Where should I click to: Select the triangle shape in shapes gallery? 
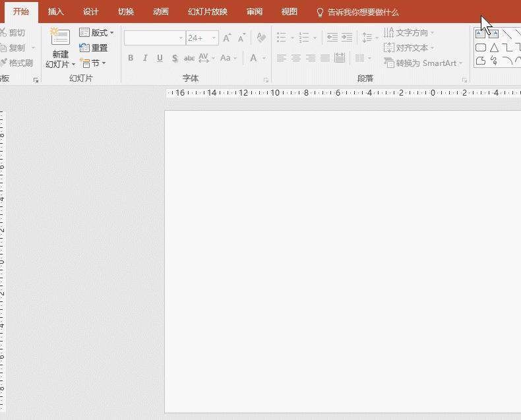tap(494, 47)
